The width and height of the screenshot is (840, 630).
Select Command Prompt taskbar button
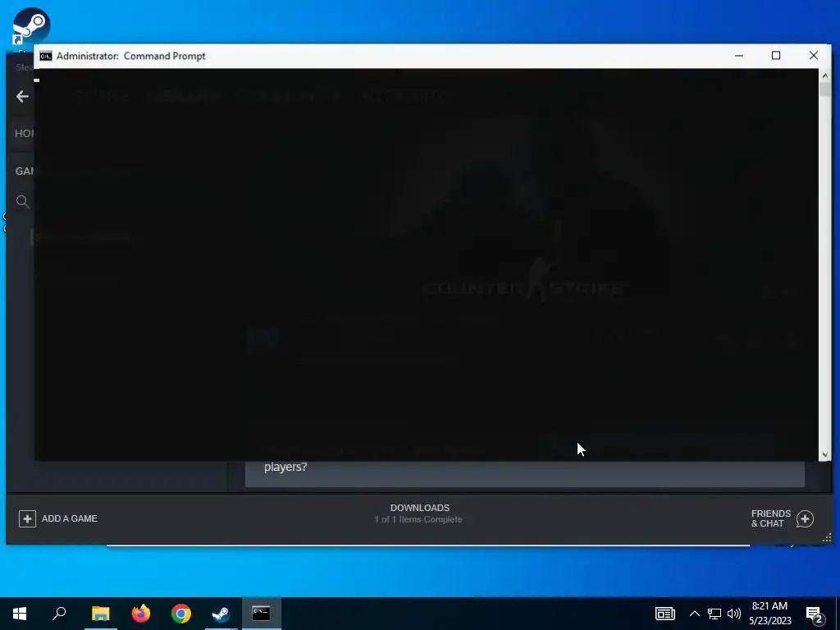[262, 614]
